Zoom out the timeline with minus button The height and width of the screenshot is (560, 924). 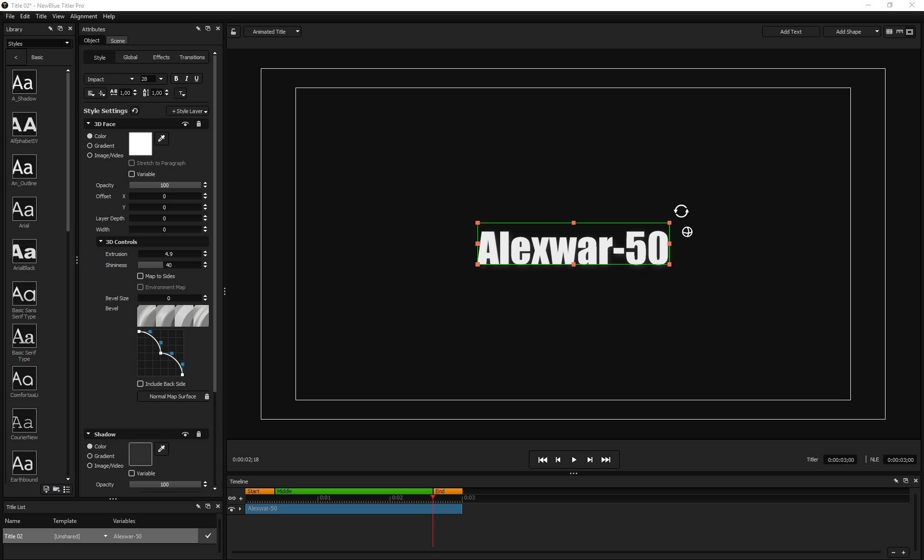[893, 552]
